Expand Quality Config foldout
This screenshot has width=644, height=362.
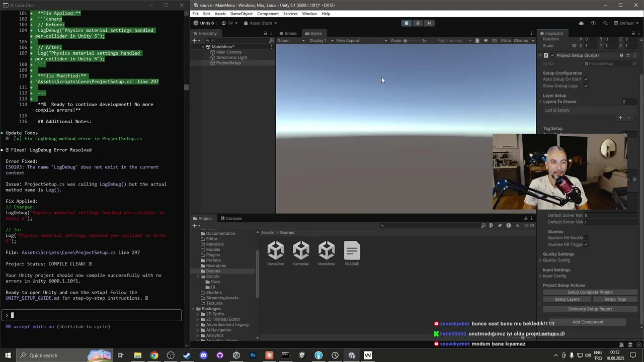click(x=541, y=260)
